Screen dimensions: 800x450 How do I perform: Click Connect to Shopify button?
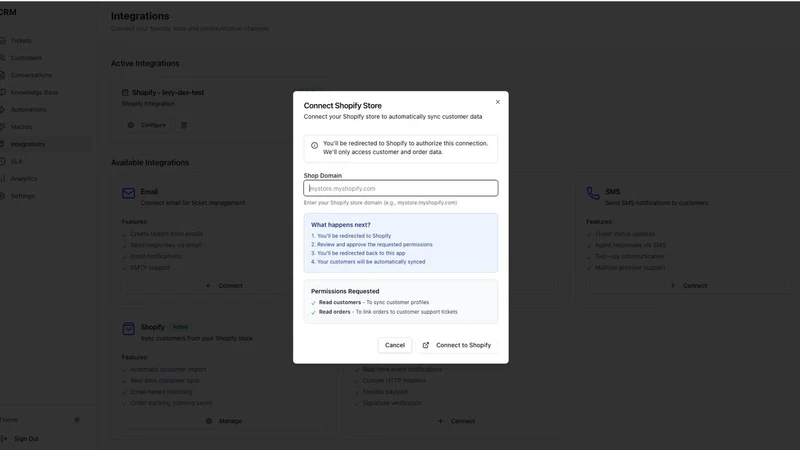457,345
